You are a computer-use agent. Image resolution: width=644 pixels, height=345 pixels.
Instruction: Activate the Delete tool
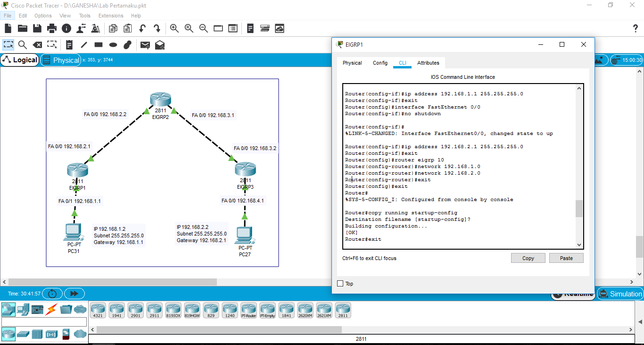pos(37,45)
